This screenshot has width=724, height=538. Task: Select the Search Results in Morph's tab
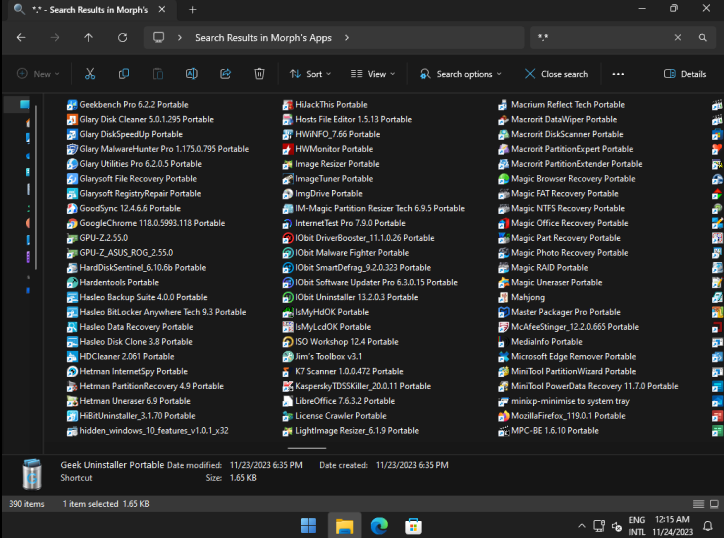90,10
